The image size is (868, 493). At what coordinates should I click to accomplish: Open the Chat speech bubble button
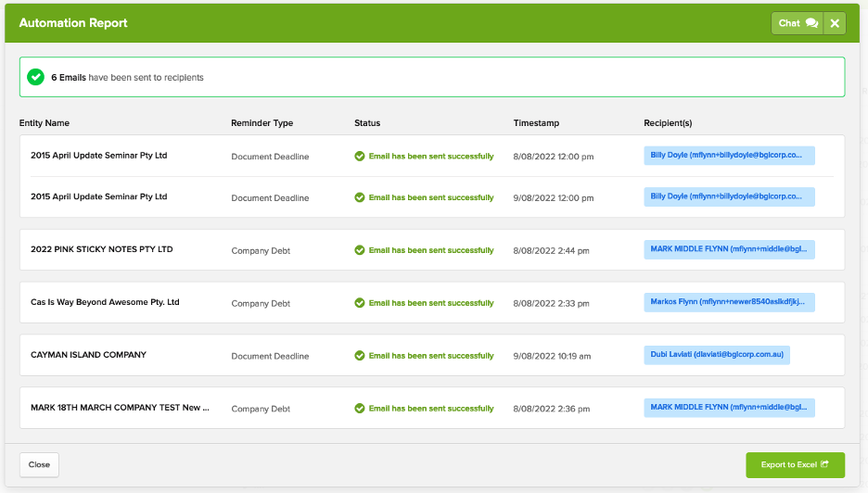click(x=797, y=23)
